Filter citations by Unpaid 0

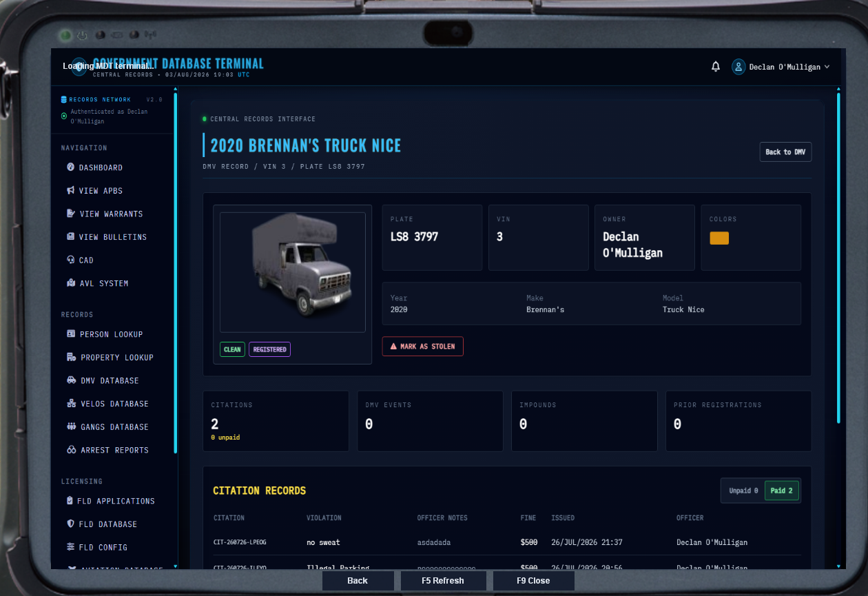[x=743, y=491]
